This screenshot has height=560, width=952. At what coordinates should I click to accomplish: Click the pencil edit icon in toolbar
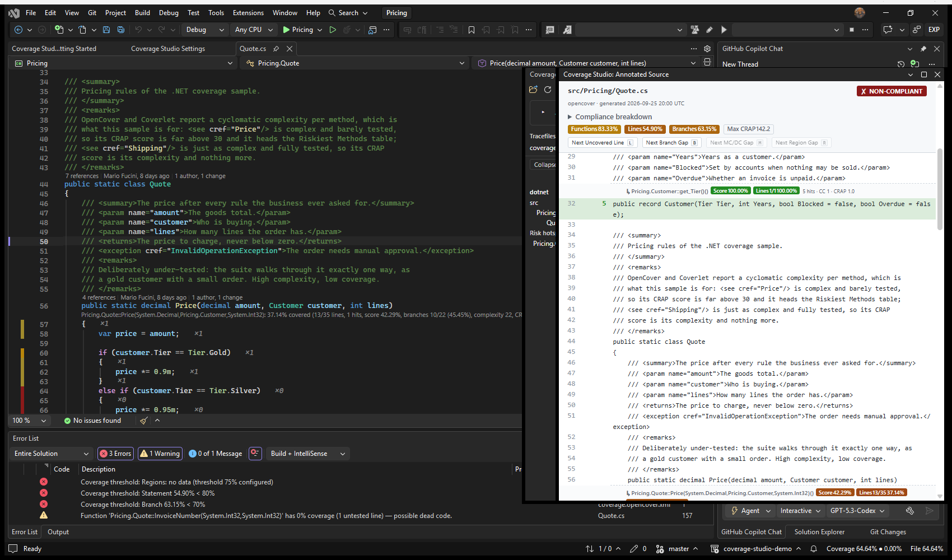tap(710, 30)
